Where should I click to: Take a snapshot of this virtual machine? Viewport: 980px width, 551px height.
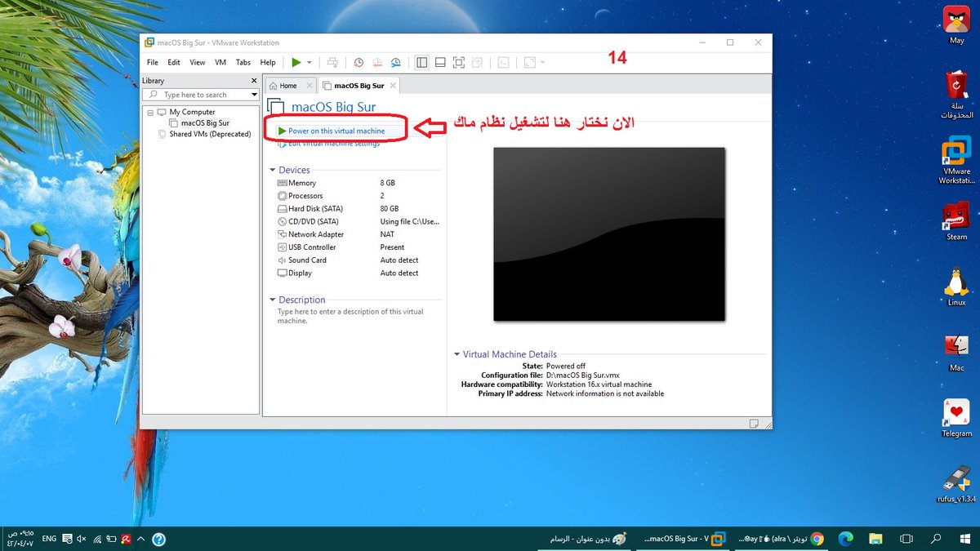pos(359,62)
